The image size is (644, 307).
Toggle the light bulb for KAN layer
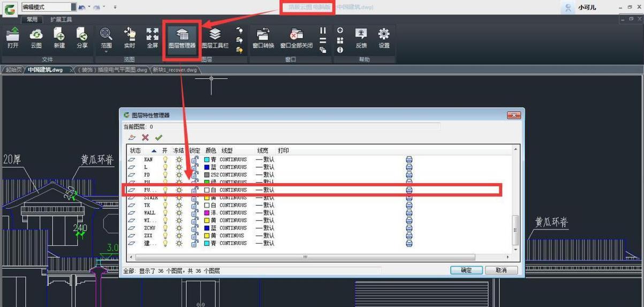click(x=165, y=160)
